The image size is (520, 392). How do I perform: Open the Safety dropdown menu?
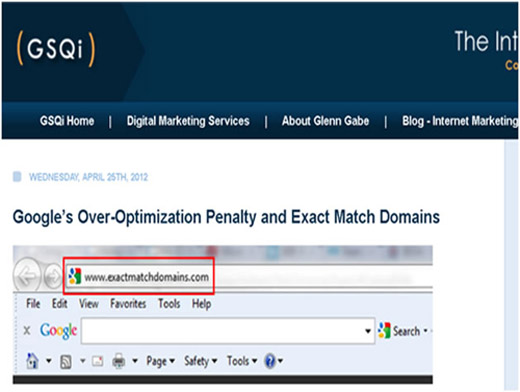[x=201, y=361]
